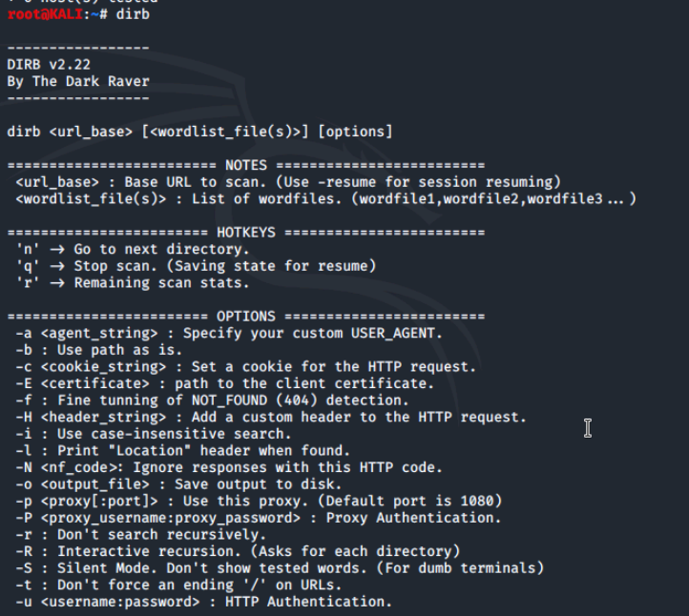Click the <url_base> description line
Viewport: 689px width, 616px height.
coord(289,182)
